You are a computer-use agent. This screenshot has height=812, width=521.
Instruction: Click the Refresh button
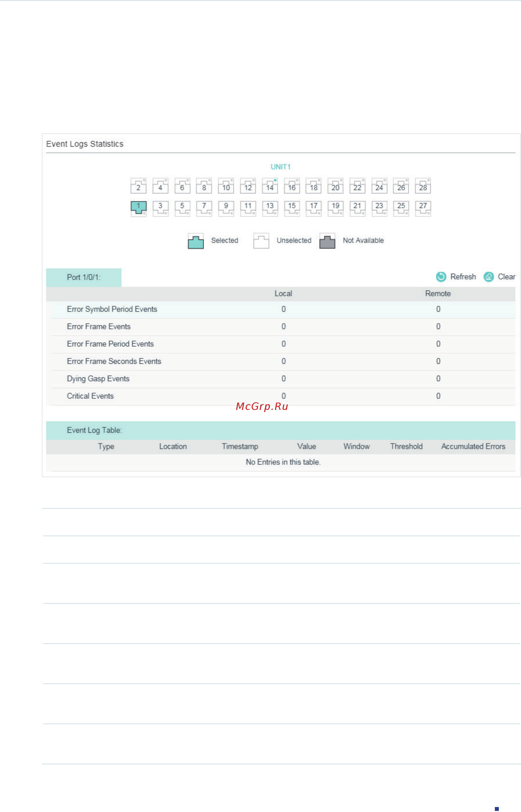pos(456,277)
